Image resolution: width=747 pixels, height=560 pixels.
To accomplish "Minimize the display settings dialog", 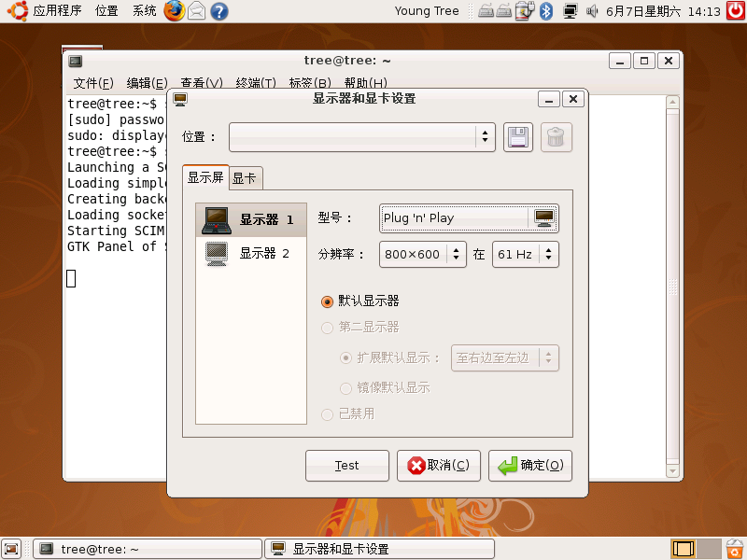I will tap(549, 99).
